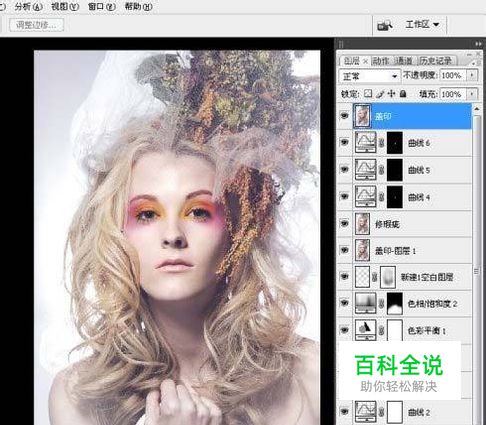Click the black mask thumbnail of 曲线 4

click(x=394, y=197)
